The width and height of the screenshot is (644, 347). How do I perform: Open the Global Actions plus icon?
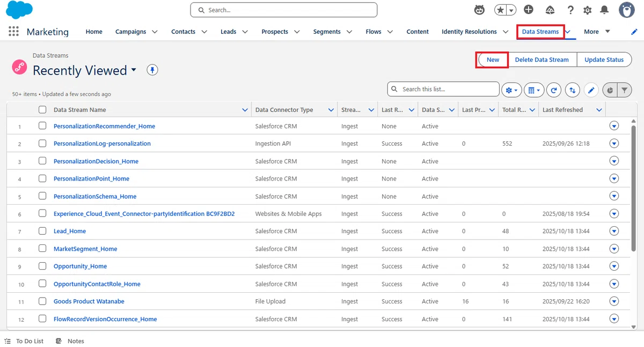pyautogui.click(x=529, y=10)
